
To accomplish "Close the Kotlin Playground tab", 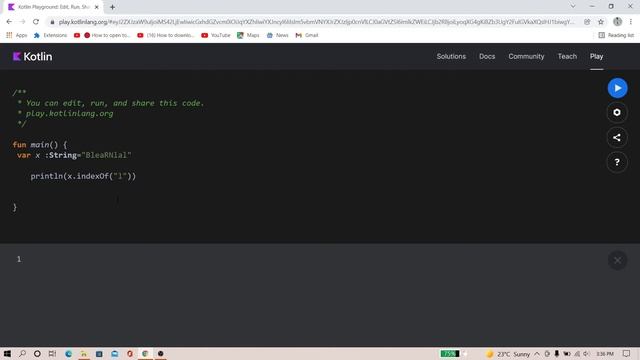I will pyautogui.click(x=97, y=7).
